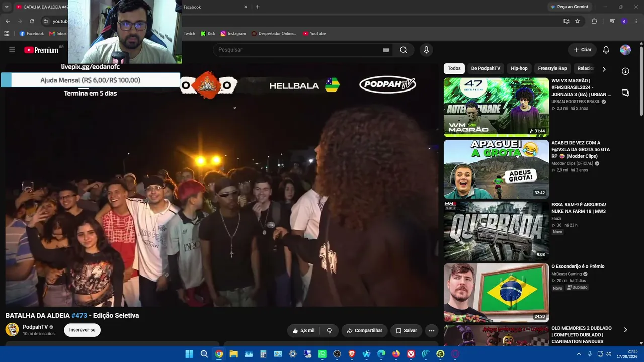Open Chrome extensions puzzle icon
The width and height of the screenshot is (644, 362).
(x=594, y=21)
